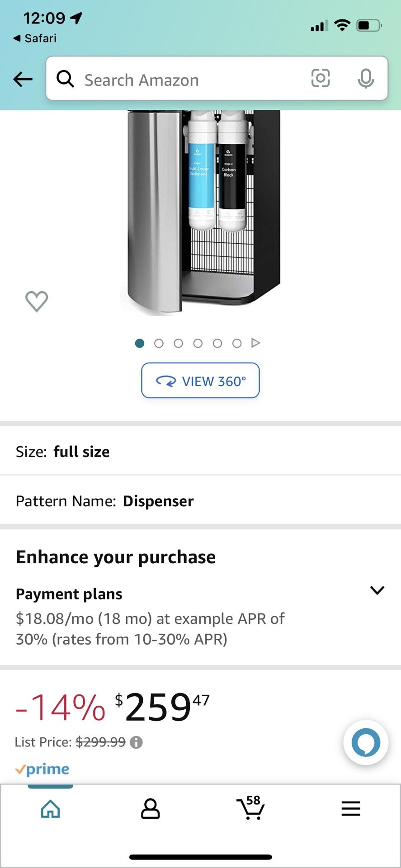This screenshot has width=401, height=868.
Task: Tap the back arrow icon
Action: click(x=23, y=80)
